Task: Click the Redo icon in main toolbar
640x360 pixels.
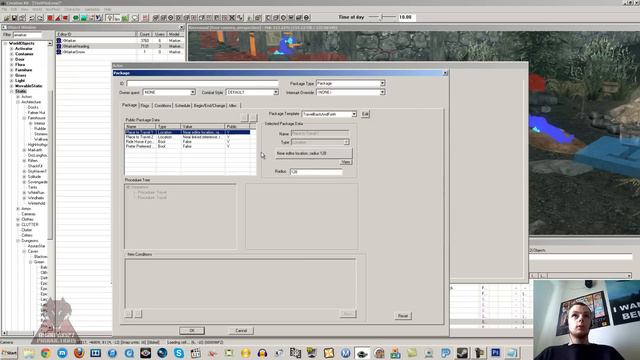Action: [40, 18]
